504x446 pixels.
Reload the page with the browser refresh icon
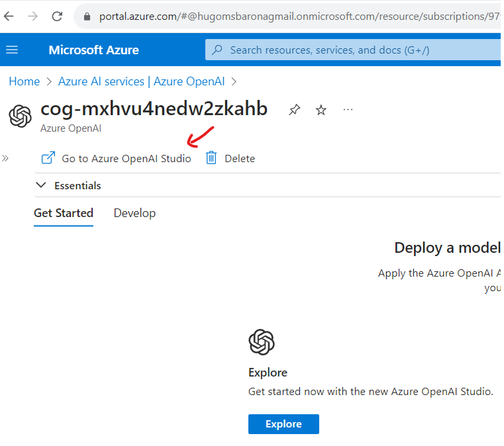point(57,16)
